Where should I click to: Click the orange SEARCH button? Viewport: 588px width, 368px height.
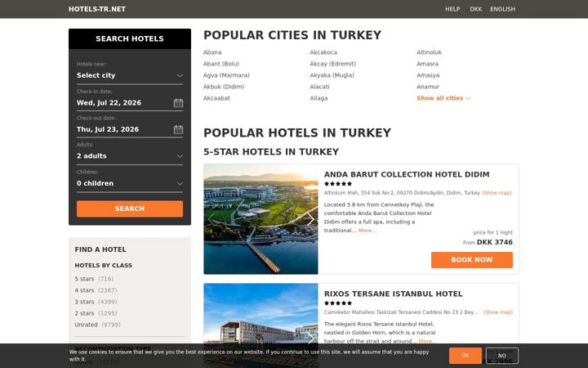click(130, 209)
